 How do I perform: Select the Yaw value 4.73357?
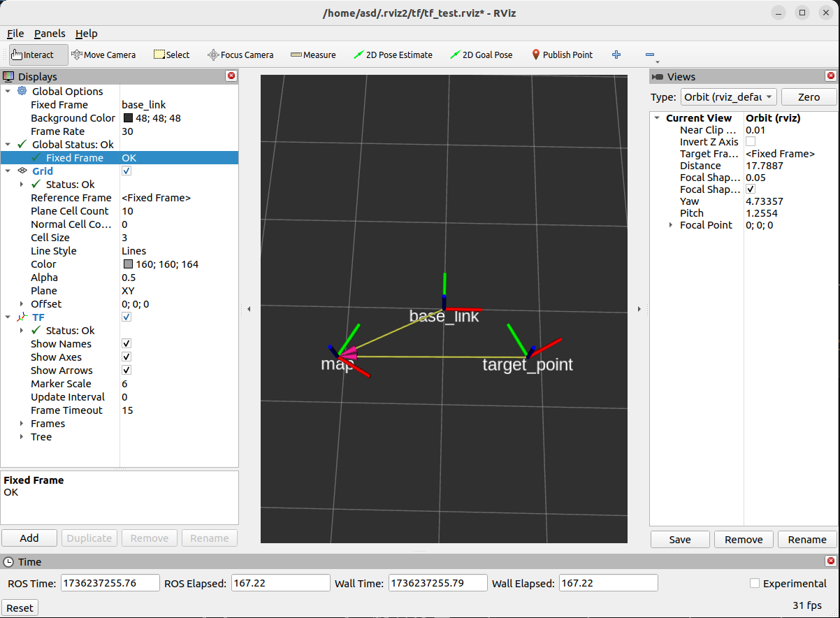765,201
